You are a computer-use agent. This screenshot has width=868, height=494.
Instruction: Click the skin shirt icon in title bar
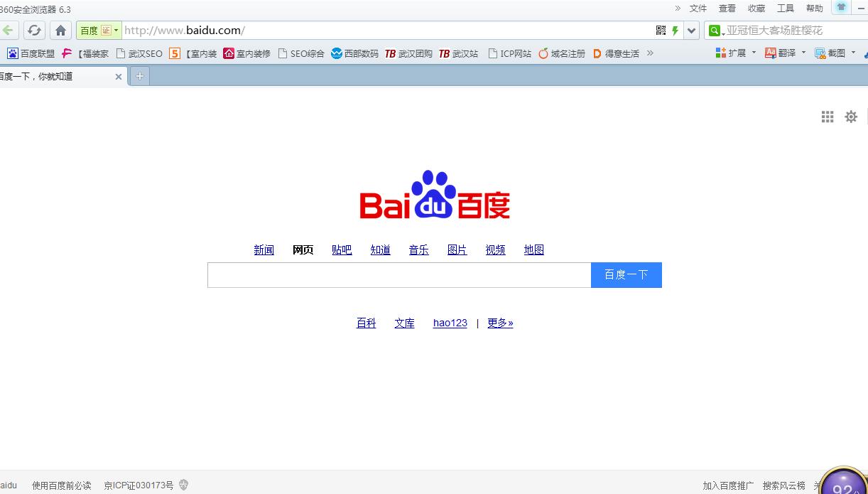tap(842, 8)
